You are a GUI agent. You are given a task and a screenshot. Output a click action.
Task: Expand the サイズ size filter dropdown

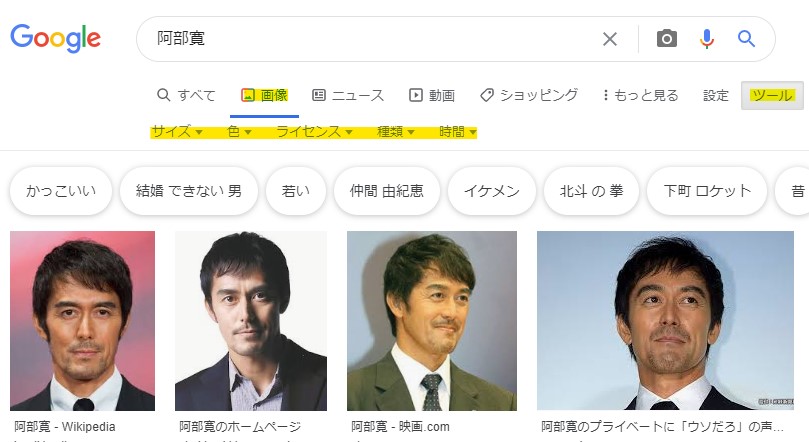177,132
